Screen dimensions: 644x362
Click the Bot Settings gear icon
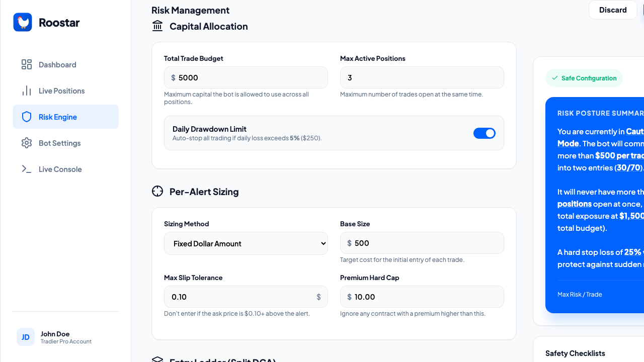(x=27, y=143)
